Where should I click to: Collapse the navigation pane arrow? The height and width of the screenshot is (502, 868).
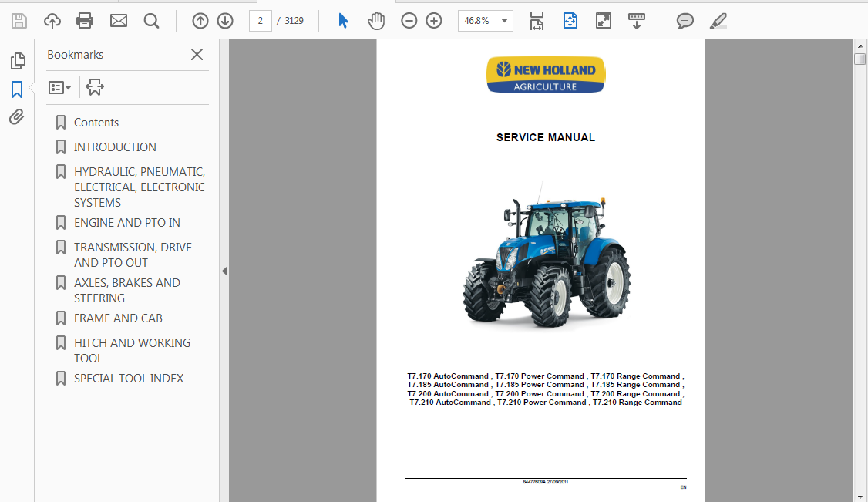[x=224, y=271]
